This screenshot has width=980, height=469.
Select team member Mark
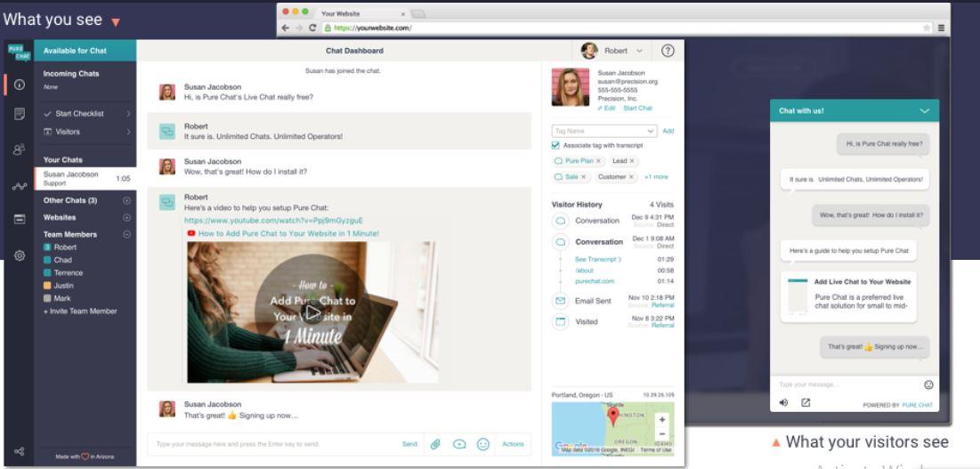62,298
